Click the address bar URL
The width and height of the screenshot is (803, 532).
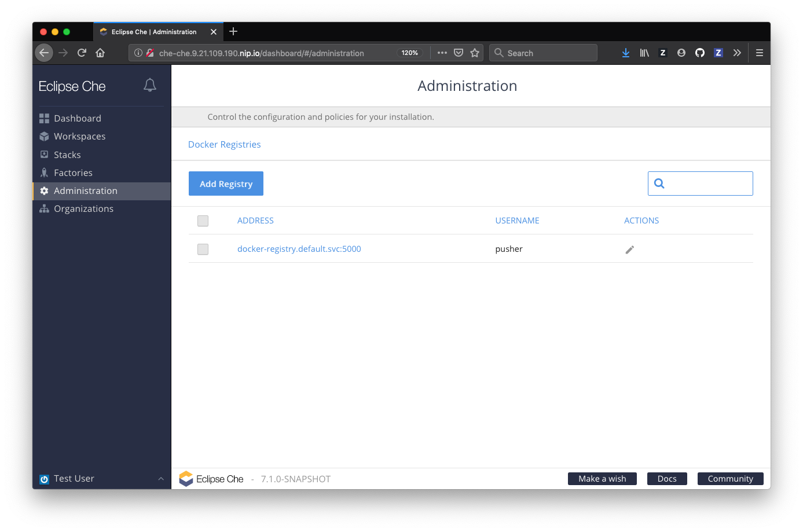click(x=262, y=53)
